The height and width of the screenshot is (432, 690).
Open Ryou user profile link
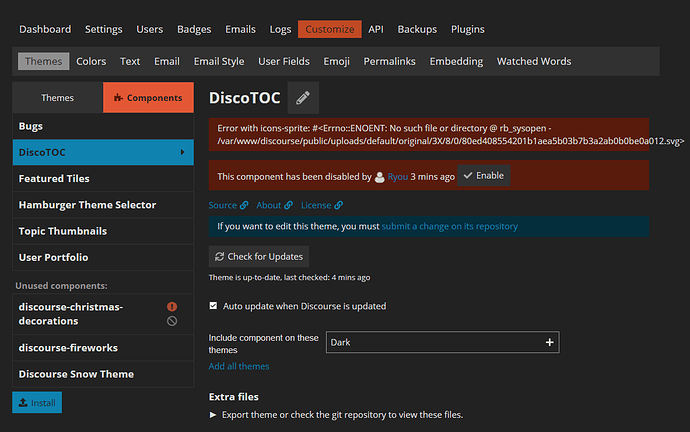point(398,177)
